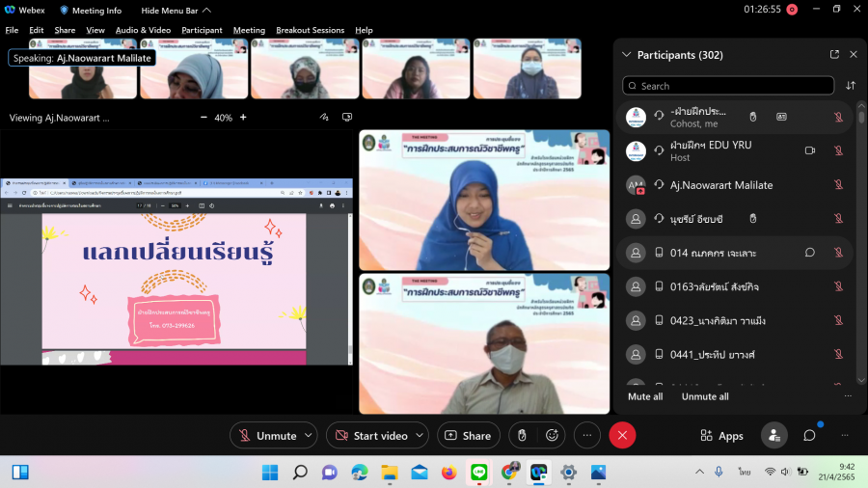This screenshot has width=868, height=488.
Task: Click the Mute all button
Action: coord(645,396)
